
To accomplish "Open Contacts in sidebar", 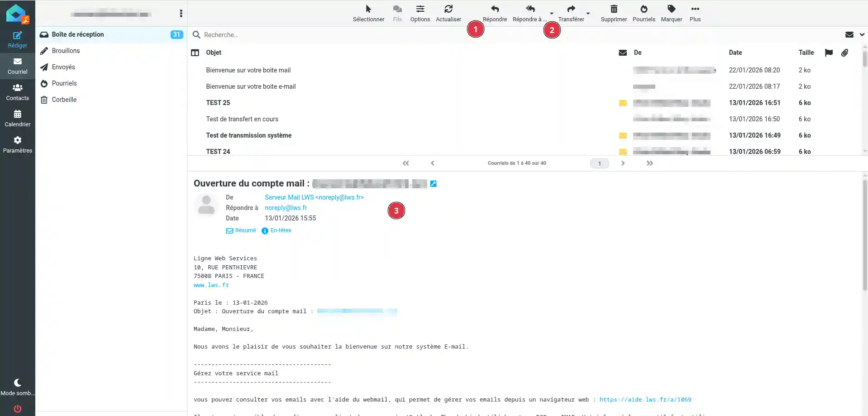I will click(x=18, y=92).
